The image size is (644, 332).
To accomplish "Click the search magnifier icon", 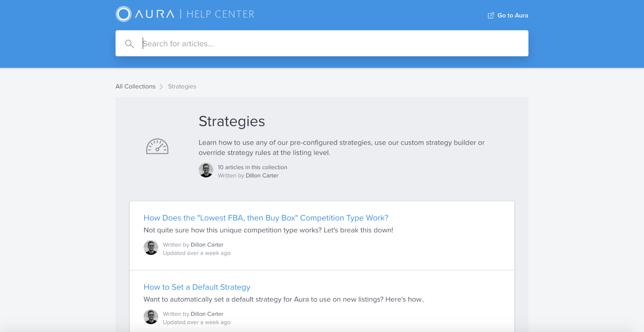I will (x=130, y=44).
